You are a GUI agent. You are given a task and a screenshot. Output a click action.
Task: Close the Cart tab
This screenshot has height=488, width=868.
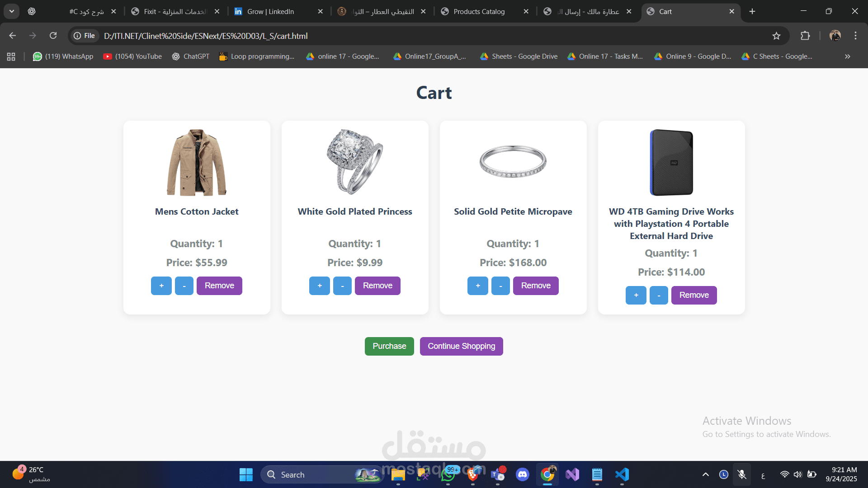(731, 11)
